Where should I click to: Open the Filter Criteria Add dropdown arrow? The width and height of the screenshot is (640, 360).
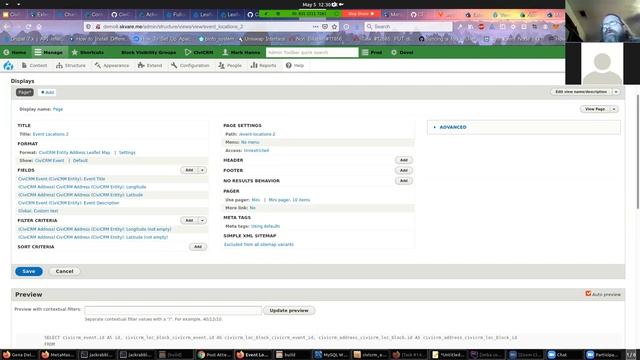(202, 220)
